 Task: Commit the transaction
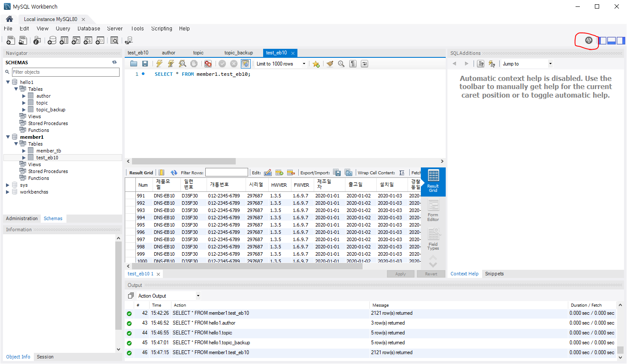[x=222, y=64]
